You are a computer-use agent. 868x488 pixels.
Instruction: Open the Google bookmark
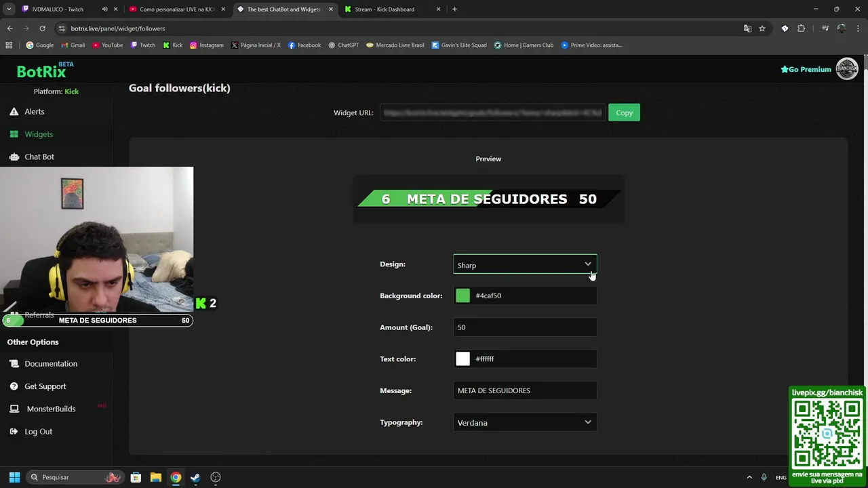39,45
